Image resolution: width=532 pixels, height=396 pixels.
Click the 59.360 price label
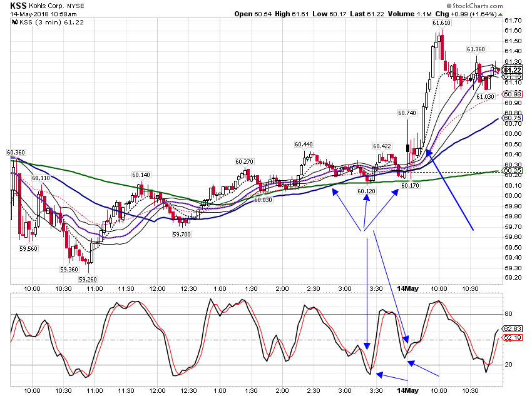(x=69, y=269)
